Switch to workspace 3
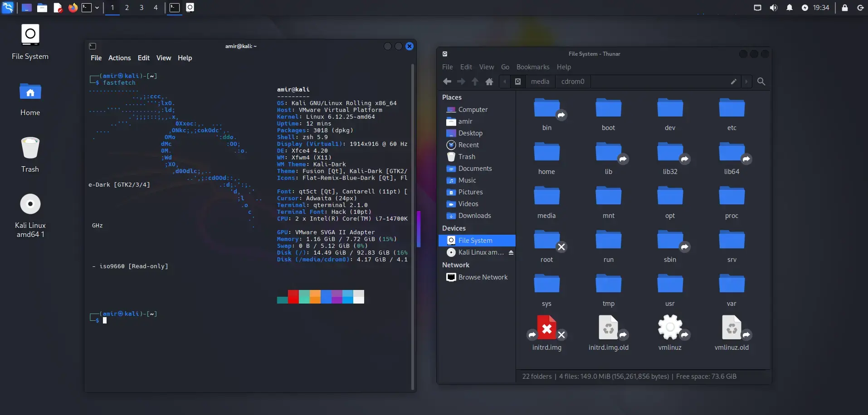The height and width of the screenshot is (415, 868). [141, 8]
